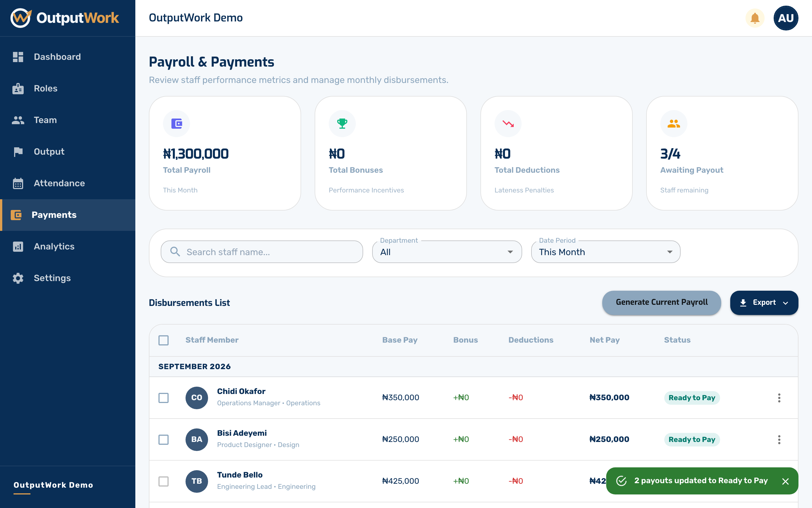Click Ready to Pay status for Chidi Okafor
The image size is (812, 508).
click(x=692, y=398)
